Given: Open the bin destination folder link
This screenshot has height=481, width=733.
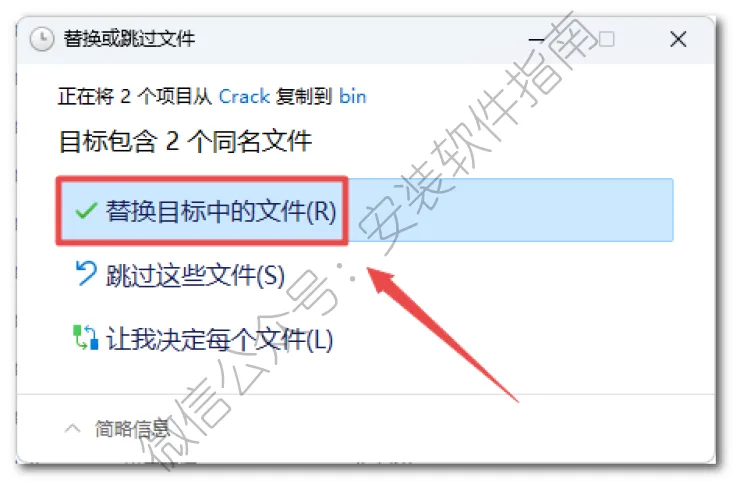Looking at the screenshot, I should point(352,97).
